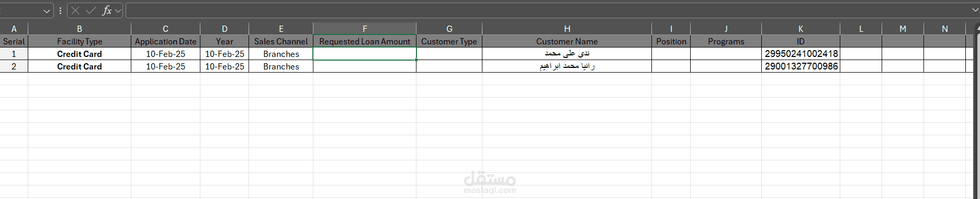Select column N header
The height and width of the screenshot is (199, 980).
pyautogui.click(x=945, y=29)
